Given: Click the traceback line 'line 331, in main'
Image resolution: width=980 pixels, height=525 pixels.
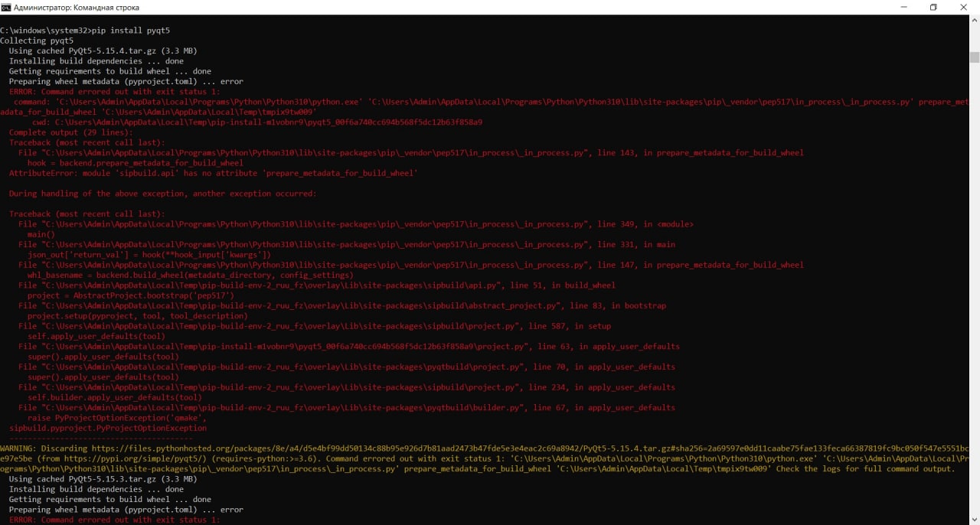Looking at the screenshot, I should 347,244.
